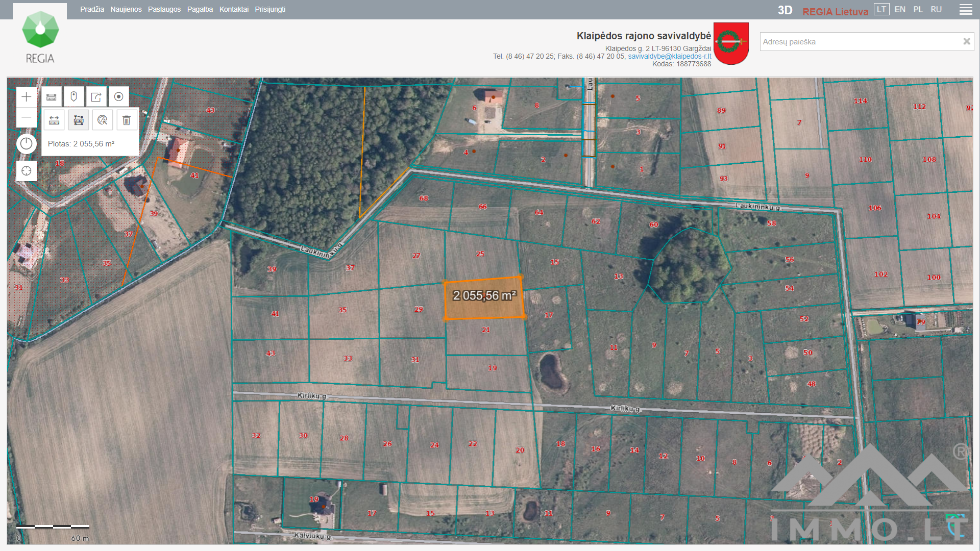Screen dimensions: 980x551
Task: Delete measurements with the trash icon
Action: point(127,120)
